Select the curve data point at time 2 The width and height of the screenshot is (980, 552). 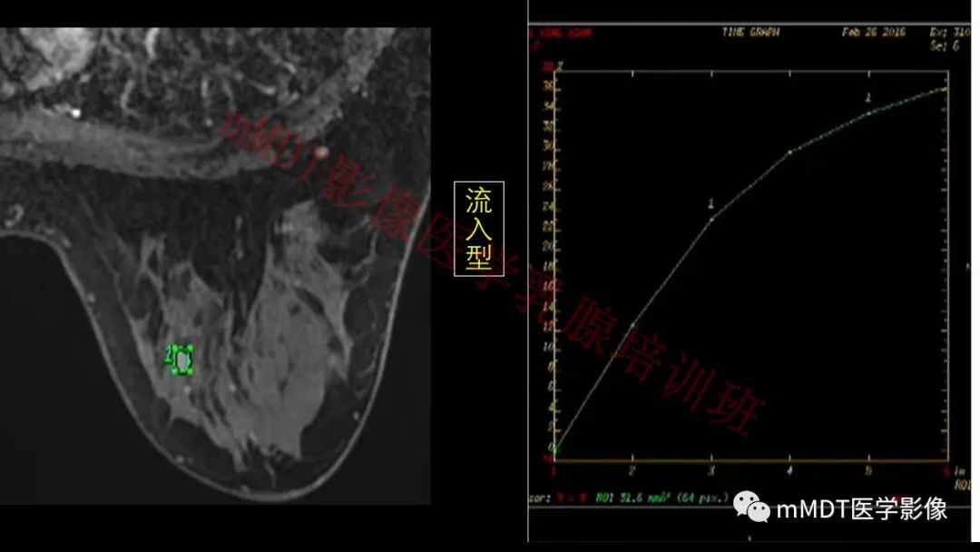[x=632, y=324]
